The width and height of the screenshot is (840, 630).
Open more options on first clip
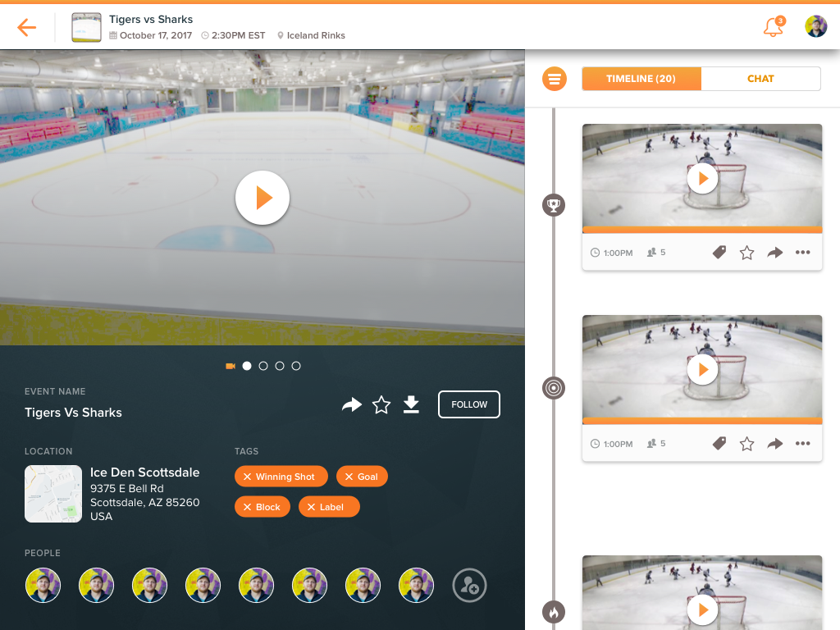(x=802, y=253)
